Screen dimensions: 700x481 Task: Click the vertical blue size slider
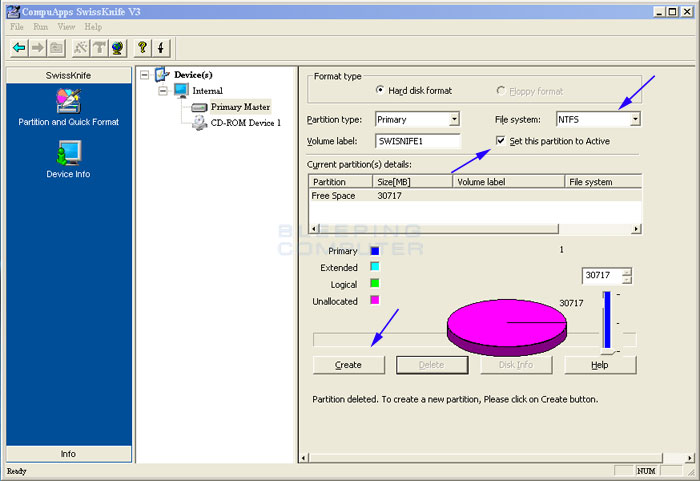(607, 320)
